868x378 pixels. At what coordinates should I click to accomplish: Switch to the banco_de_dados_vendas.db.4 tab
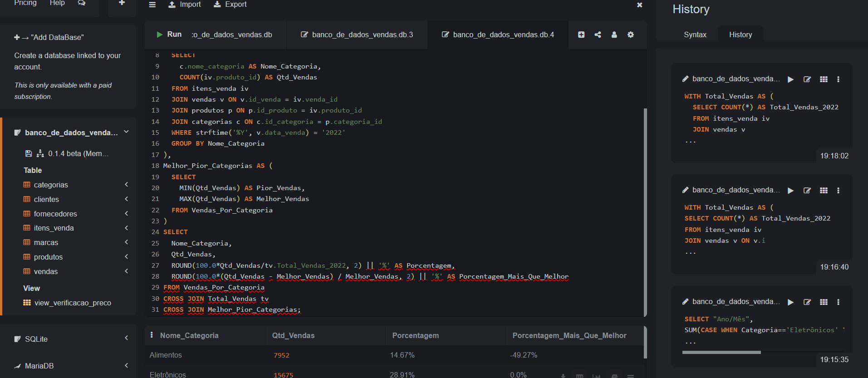coord(498,35)
